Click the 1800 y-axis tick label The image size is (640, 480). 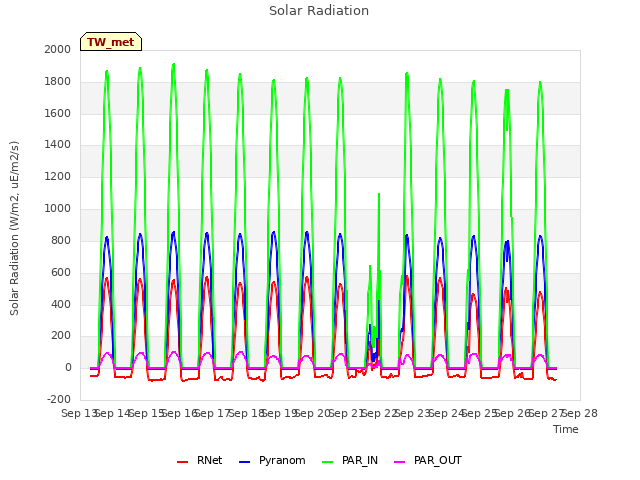pos(58,81)
